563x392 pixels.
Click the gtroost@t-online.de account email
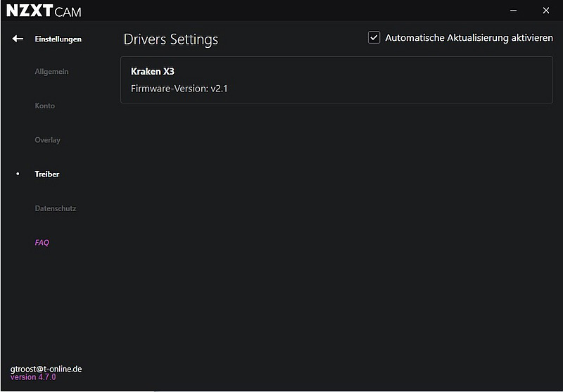point(46,369)
